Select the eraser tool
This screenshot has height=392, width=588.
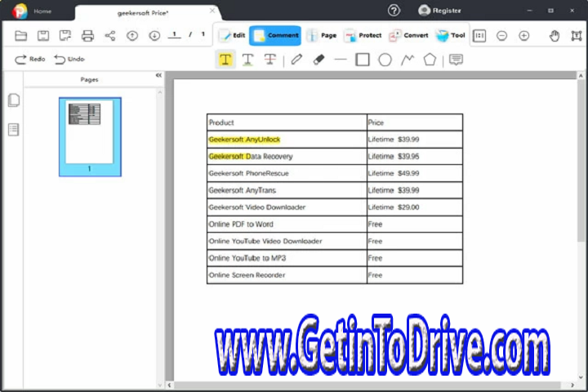(318, 60)
